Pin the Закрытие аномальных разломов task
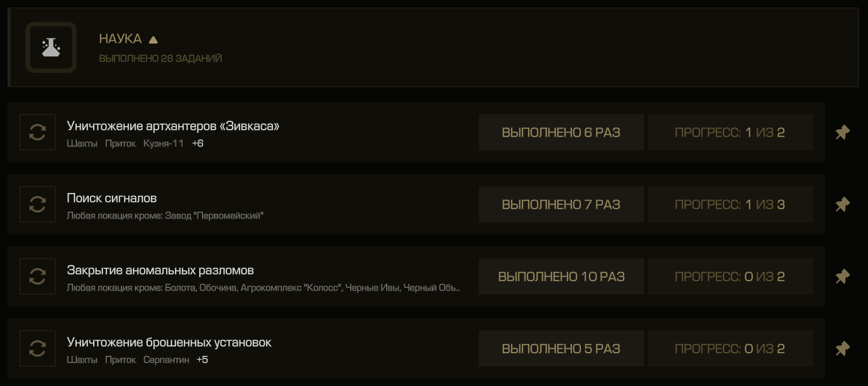This screenshot has height=386, width=868. tap(842, 276)
